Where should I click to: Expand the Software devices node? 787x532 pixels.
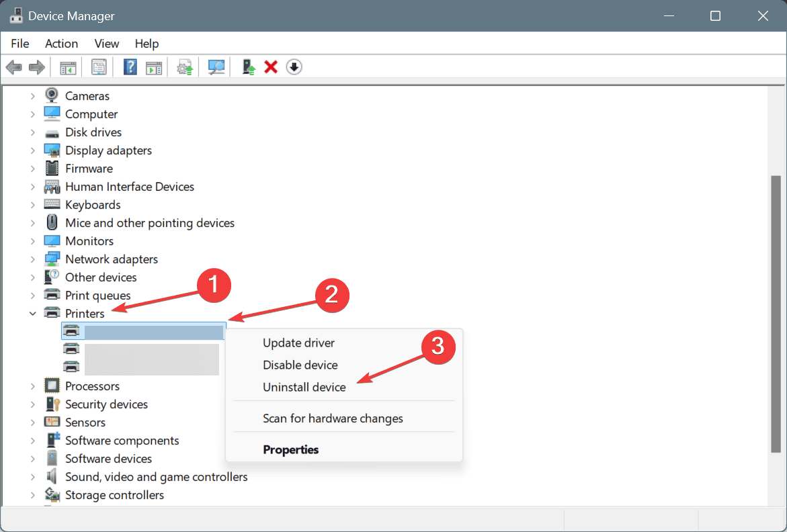33,459
